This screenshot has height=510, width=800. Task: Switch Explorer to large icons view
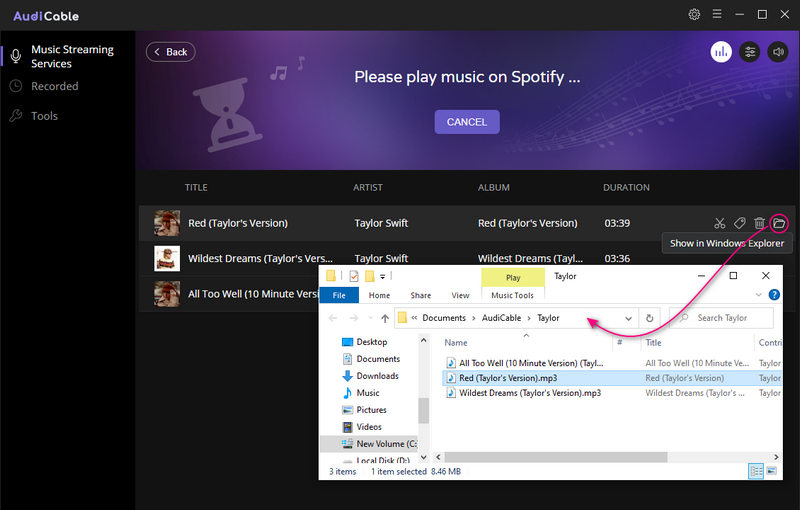pos(772,471)
